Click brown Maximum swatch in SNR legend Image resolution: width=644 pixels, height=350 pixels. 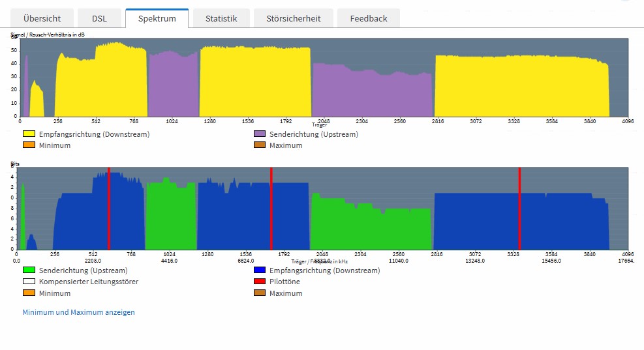point(260,145)
